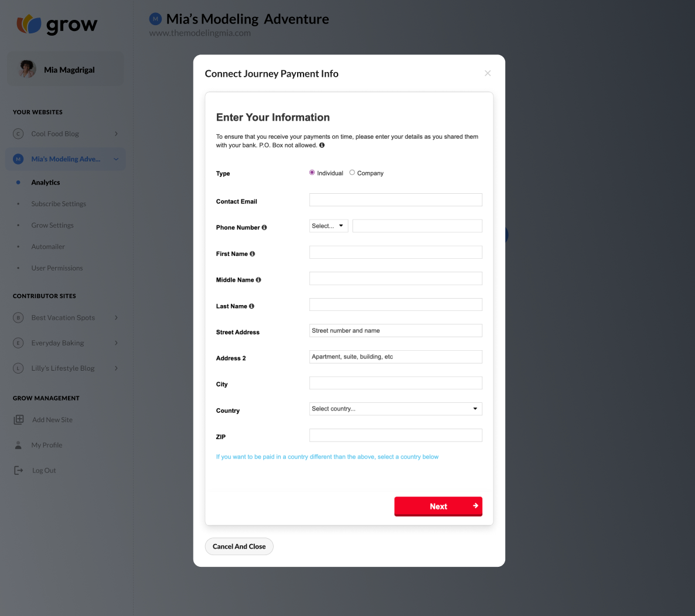695x616 pixels.
Task: Click the red Next button
Action: (438, 506)
